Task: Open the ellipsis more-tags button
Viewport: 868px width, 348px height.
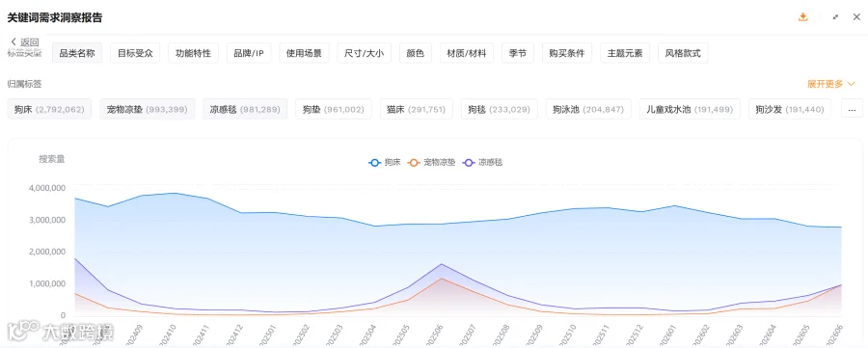Action: point(852,109)
